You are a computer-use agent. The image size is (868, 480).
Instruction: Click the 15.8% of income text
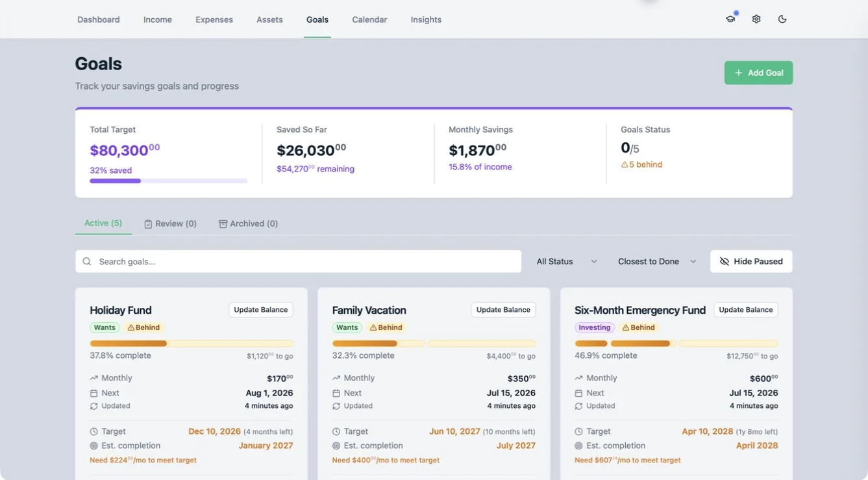click(x=480, y=167)
